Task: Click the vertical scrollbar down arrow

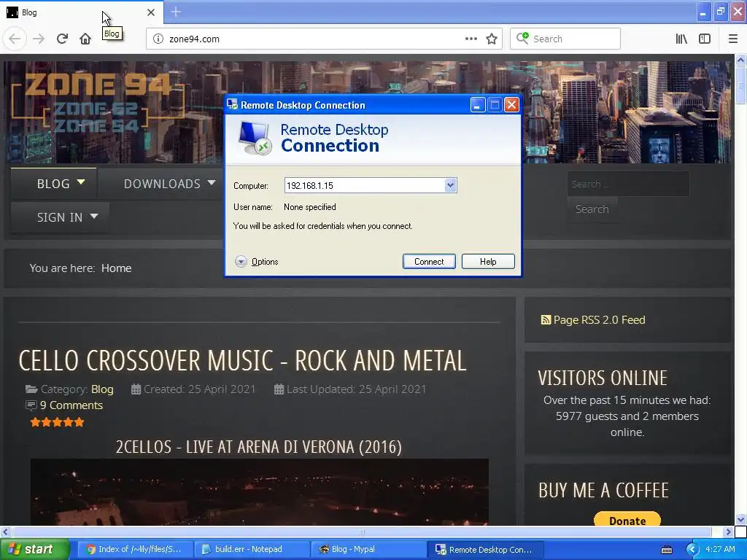Action: point(741,519)
